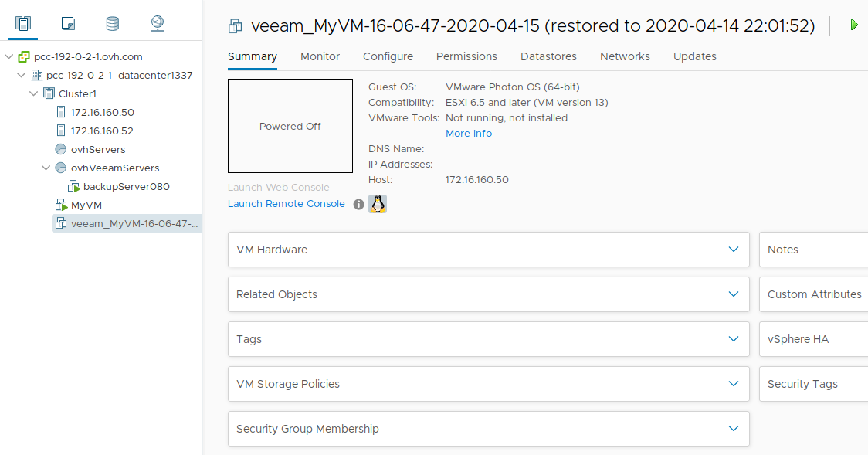Open the Networking view icon

point(158,24)
